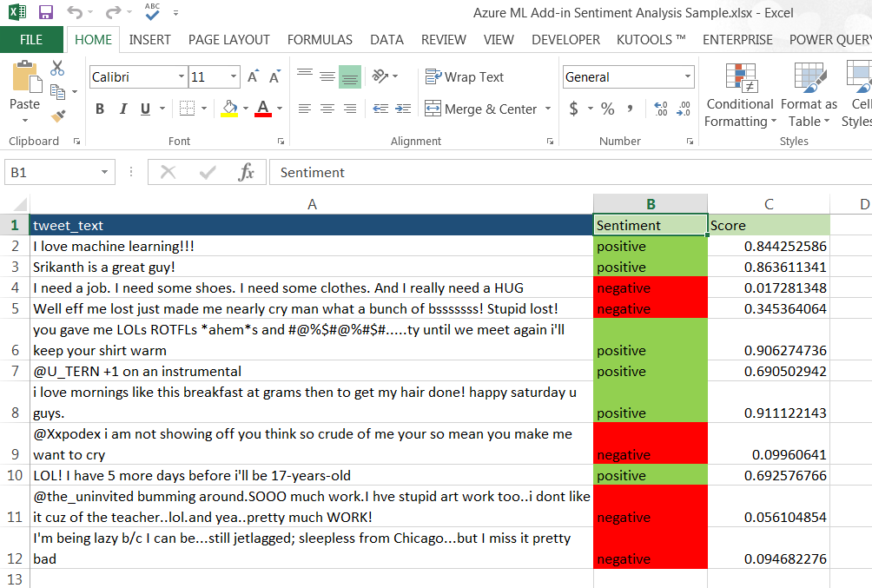The height and width of the screenshot is (588, 872).
Task: Click the Save icon in the quick access toolbar
Action: click(x=46, y=12)
